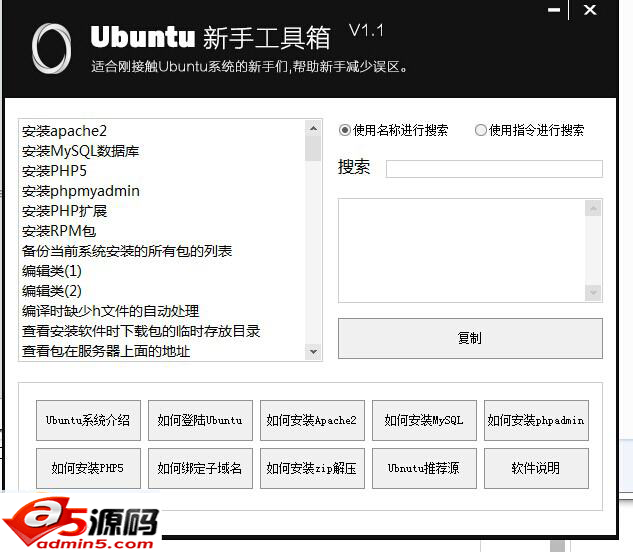Open Ubuntu系统介绍 guide
The width and height of the screenshot is (633, 552).
tap(88, 420)
